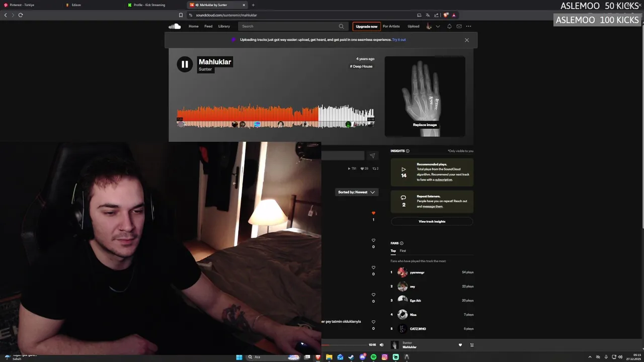The height and width of the screenshot is (362, 644).
Task: Expand hidden system tray icons chevron
Action: (x=590, y=357)
